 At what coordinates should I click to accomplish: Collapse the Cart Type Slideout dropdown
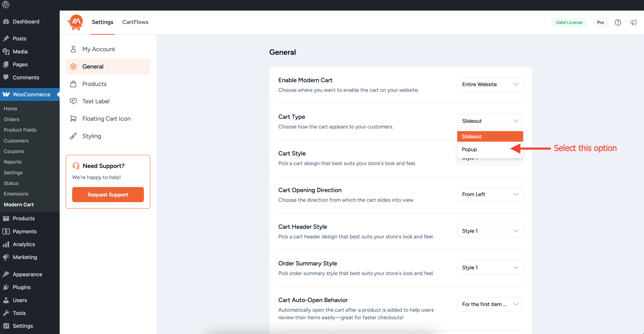coord(490,121)
